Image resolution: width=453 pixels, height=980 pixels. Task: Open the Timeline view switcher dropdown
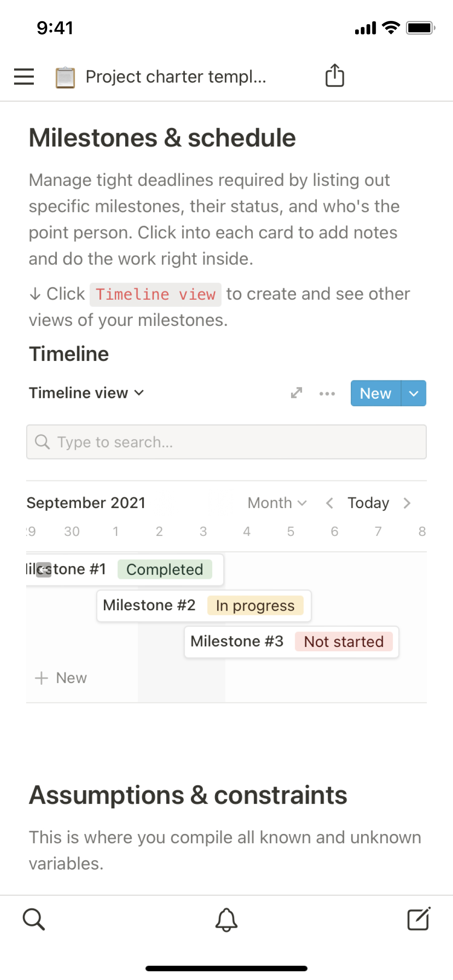click(x=86, y=393)
